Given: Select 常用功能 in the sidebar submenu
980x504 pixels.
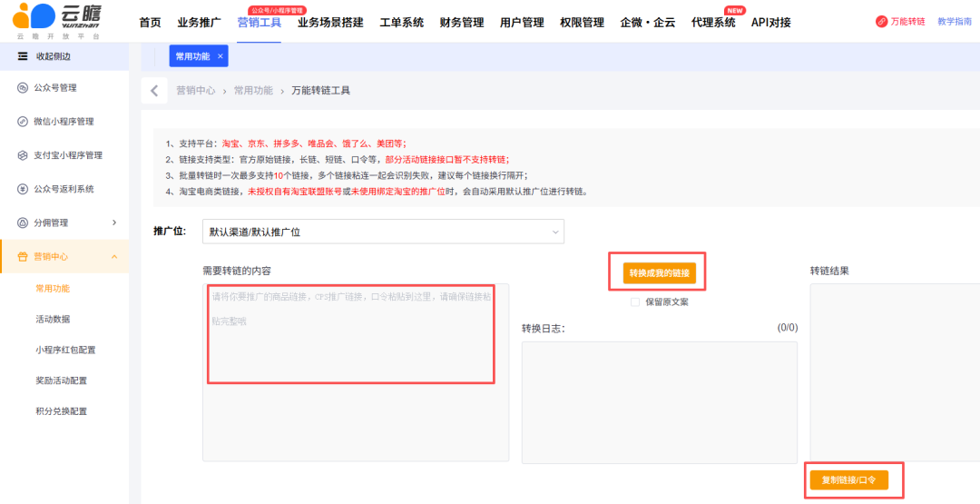Looking at the screenshot, I should 53,289.
